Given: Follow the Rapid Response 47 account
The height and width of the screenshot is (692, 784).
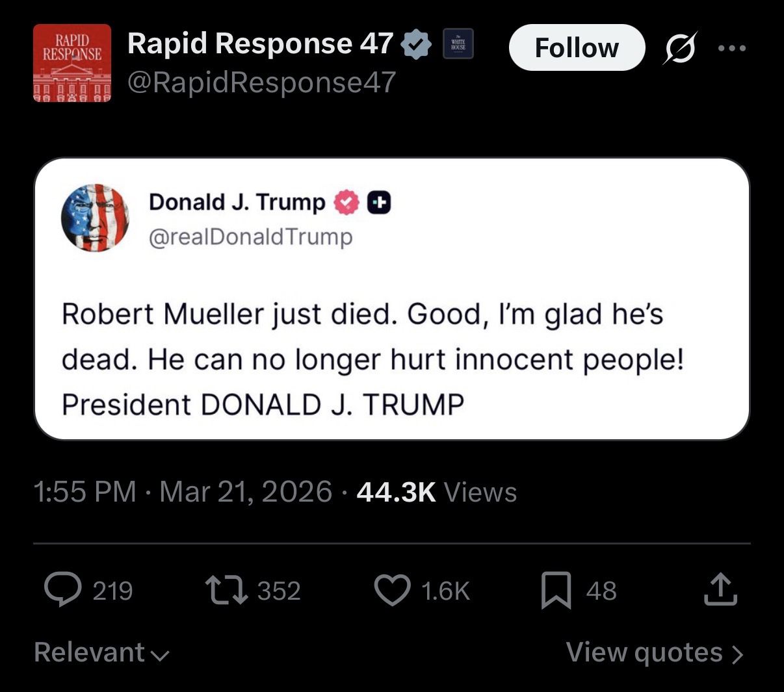Looking at the screenshot, I should (x=577, y=47).
